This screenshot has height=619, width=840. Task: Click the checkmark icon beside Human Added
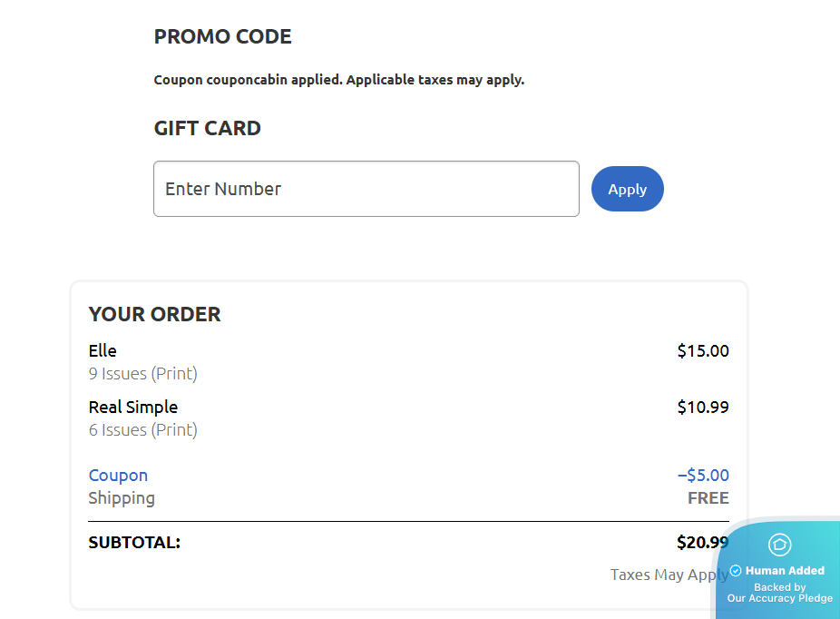736,571
